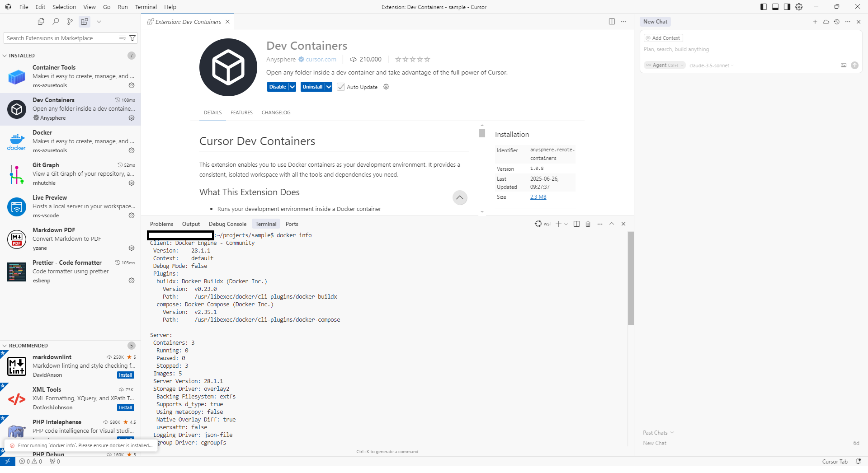
Task: Click the send arrow in chat
Action: point(854,66)
